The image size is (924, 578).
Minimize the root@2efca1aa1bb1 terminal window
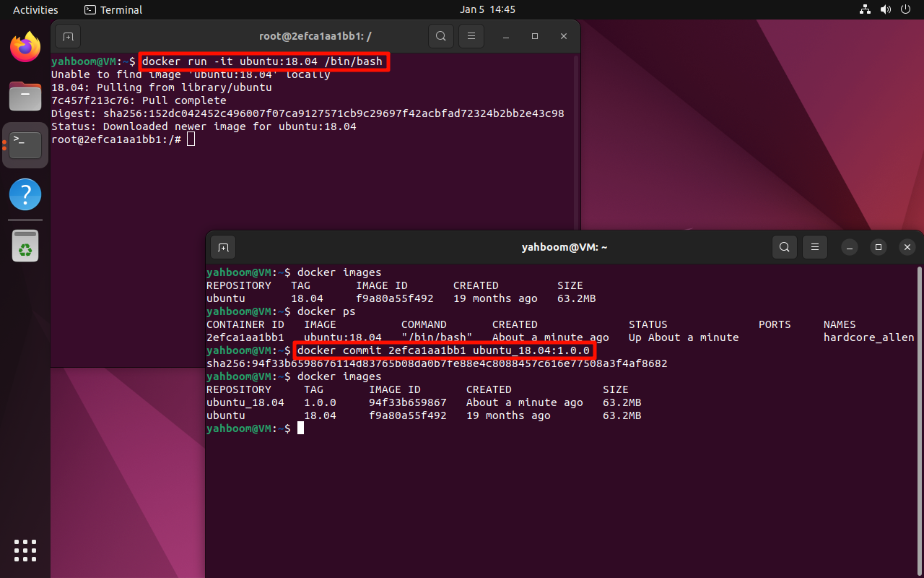(x=506, y=36)
